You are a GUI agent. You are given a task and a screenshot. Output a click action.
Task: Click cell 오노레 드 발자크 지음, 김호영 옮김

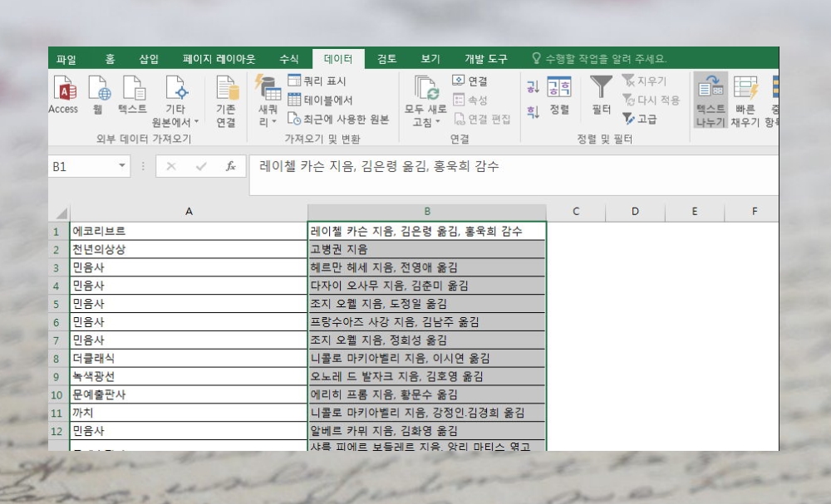click(427, 376)
